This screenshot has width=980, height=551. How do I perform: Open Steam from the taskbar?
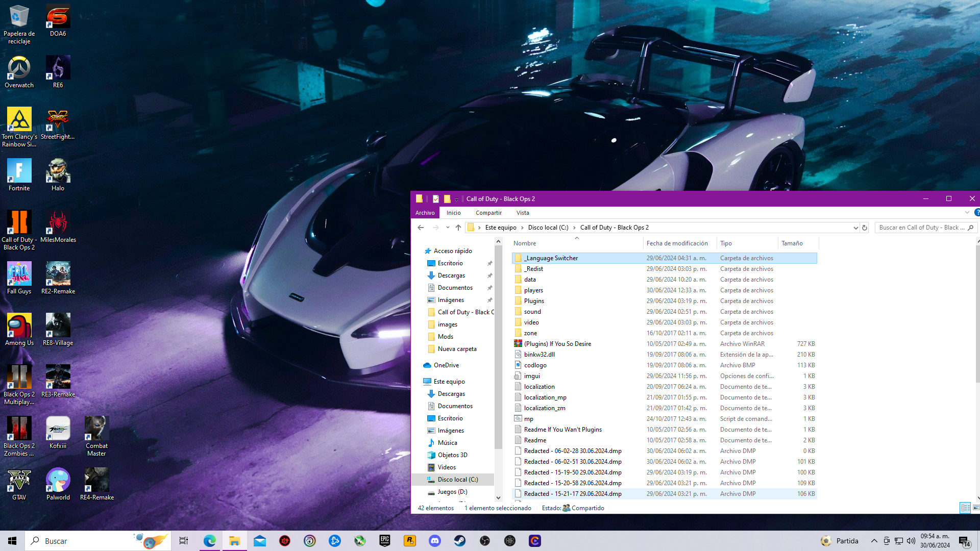(460, 541)
